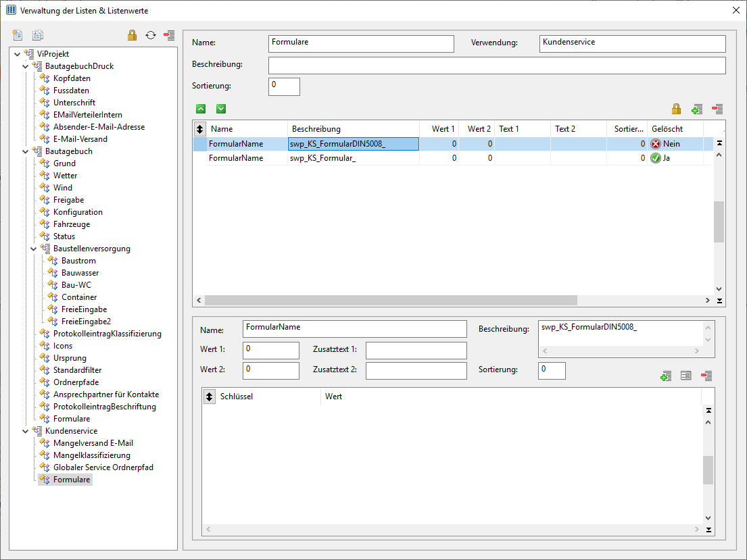
Task: Collapse the BautagebuchDruck node
Action: (25, 66)
